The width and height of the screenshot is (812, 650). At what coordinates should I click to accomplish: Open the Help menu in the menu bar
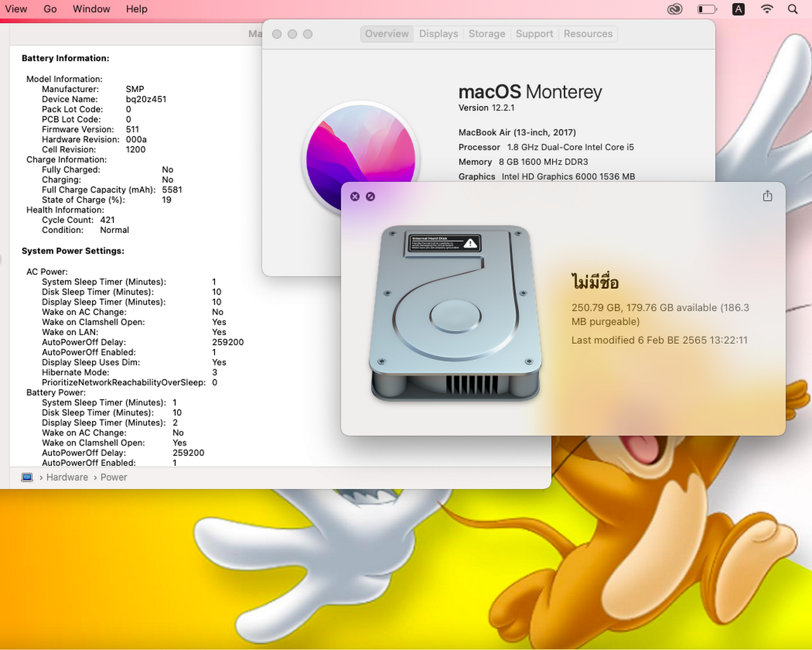click(136, 9)
